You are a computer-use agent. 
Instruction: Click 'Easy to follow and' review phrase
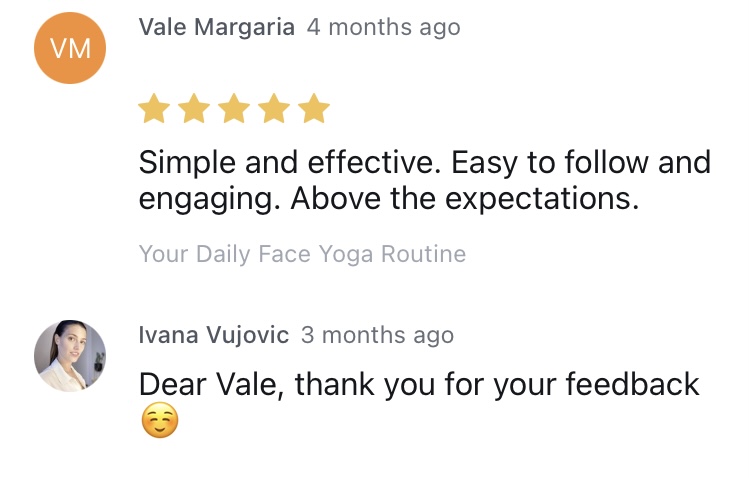click(581, 162)
